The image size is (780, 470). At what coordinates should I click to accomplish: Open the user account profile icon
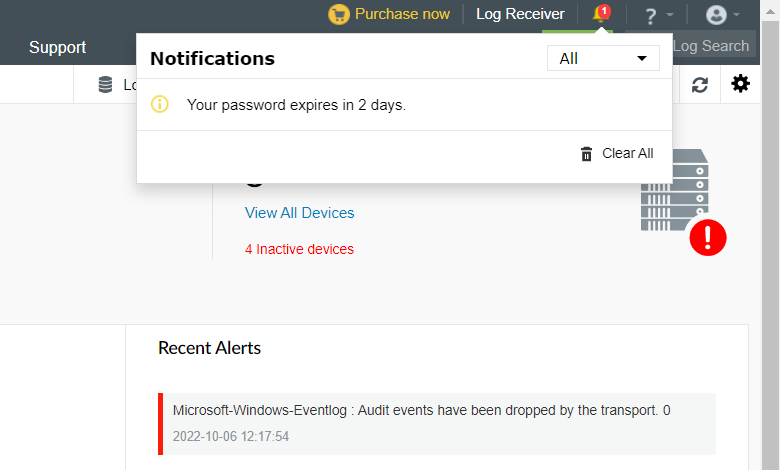coord(716,15)
